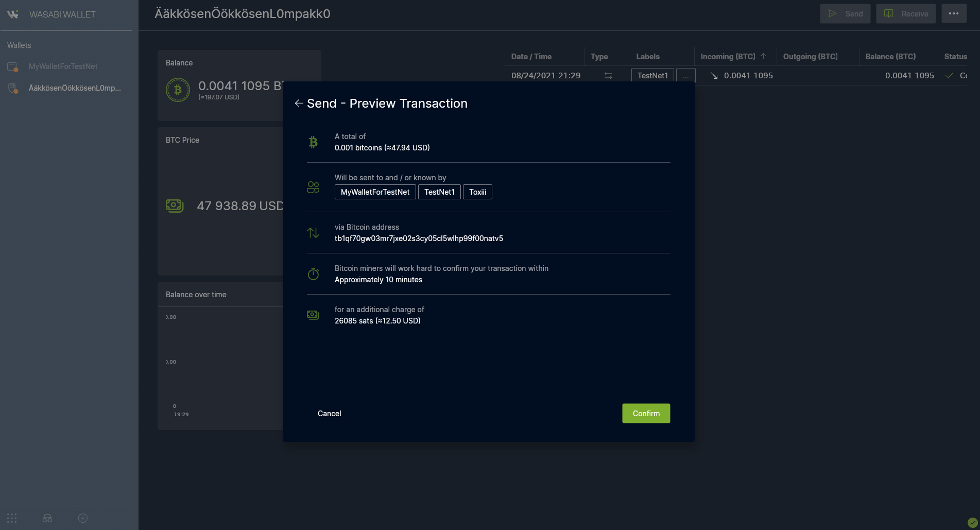Click the confirmed checkmark in history row
980x530 pixels.
coord(950,76)
